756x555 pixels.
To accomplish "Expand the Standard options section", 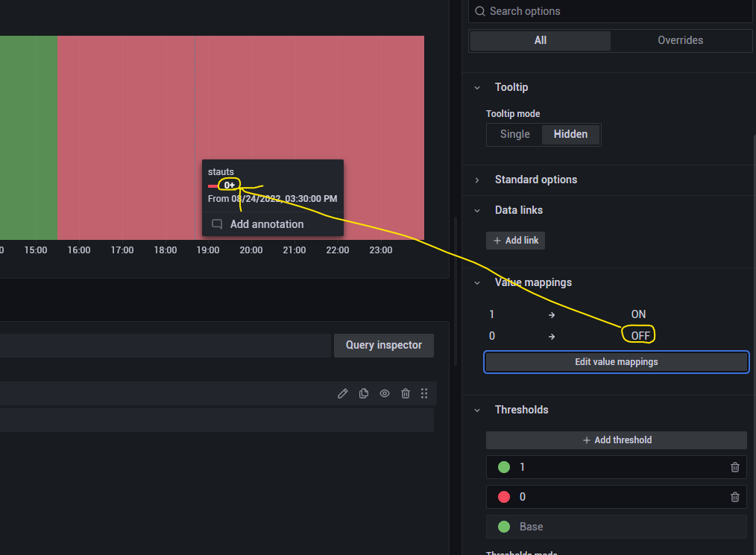I will coord(477,180).
